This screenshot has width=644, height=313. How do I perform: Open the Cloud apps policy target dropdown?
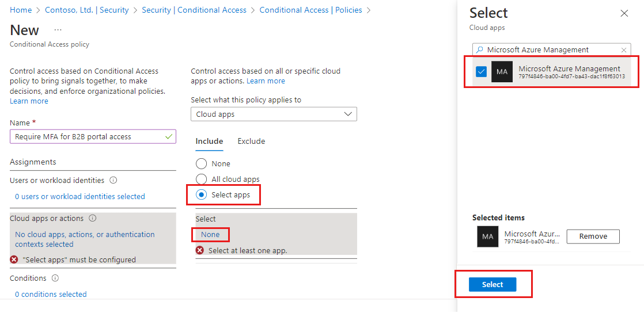point(274,114)
